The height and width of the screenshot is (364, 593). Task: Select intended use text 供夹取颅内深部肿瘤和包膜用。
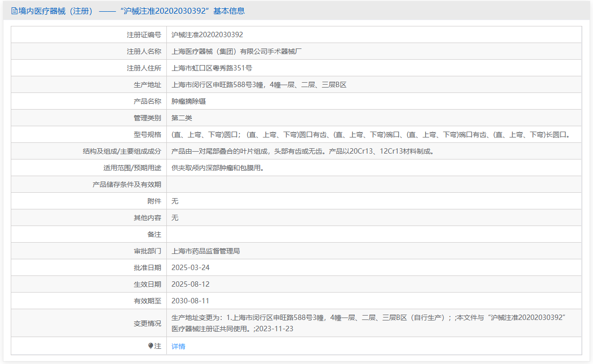pos(218,168)
